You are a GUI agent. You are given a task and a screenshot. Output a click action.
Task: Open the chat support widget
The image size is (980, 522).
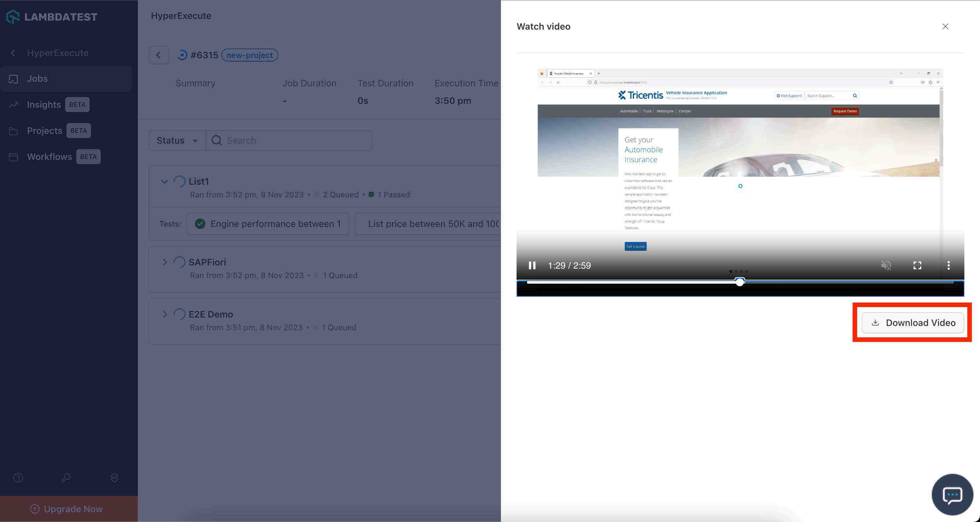click(952, 495)
